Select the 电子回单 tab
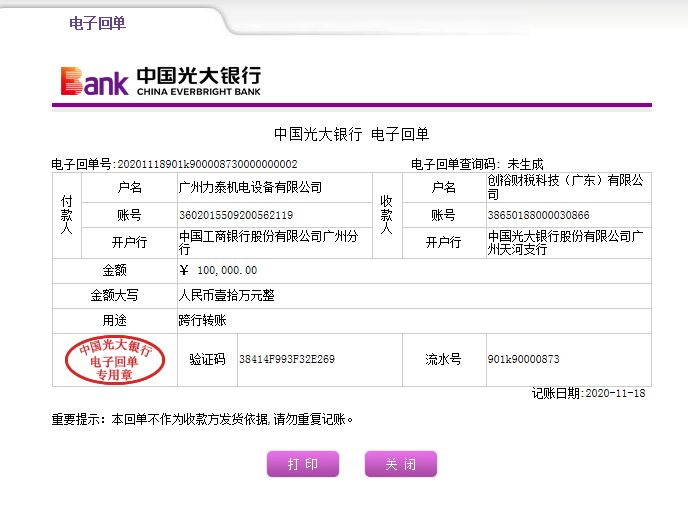Viewport: 688px width, 512px height. 97,23
